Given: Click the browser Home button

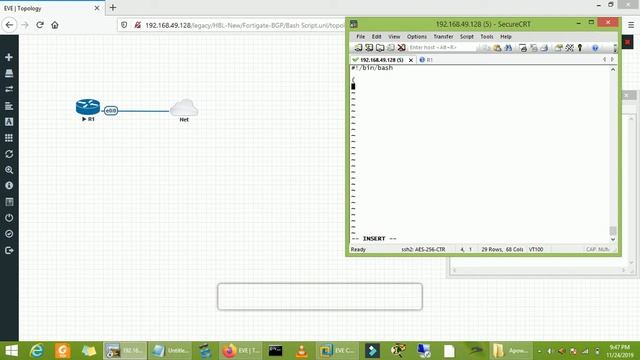Looking at the screenshot, I should (x=55, y=25).
